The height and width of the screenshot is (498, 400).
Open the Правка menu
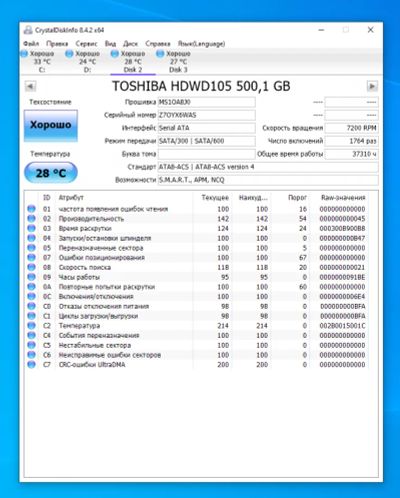tap(57, 44)
